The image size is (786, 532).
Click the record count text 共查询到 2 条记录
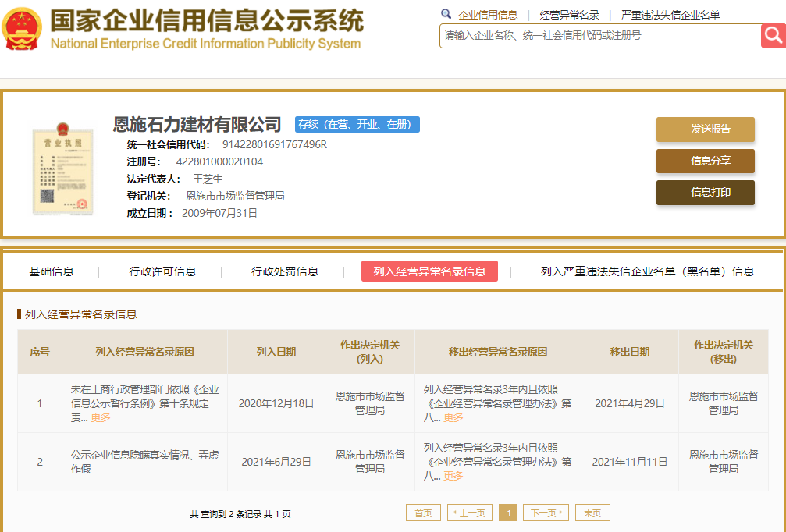[x=226, y=514]
